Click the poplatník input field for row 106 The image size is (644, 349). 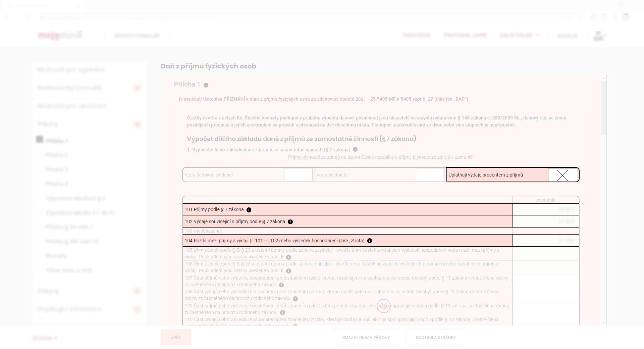tap(546, 267)
